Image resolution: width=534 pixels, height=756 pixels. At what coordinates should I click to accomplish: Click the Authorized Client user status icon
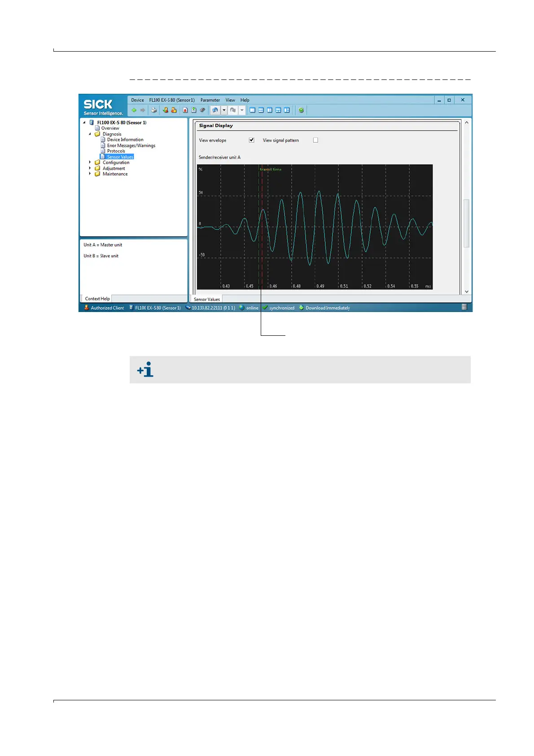pos(87,308)
